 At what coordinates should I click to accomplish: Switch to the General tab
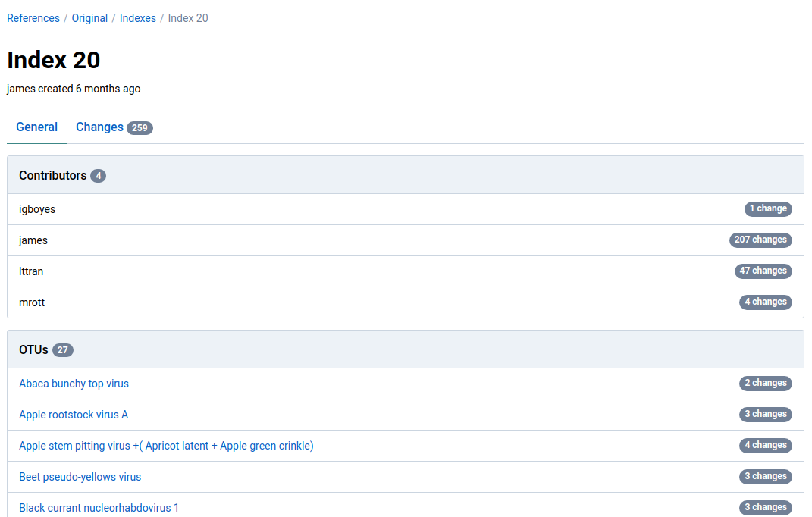coord(37,127)
